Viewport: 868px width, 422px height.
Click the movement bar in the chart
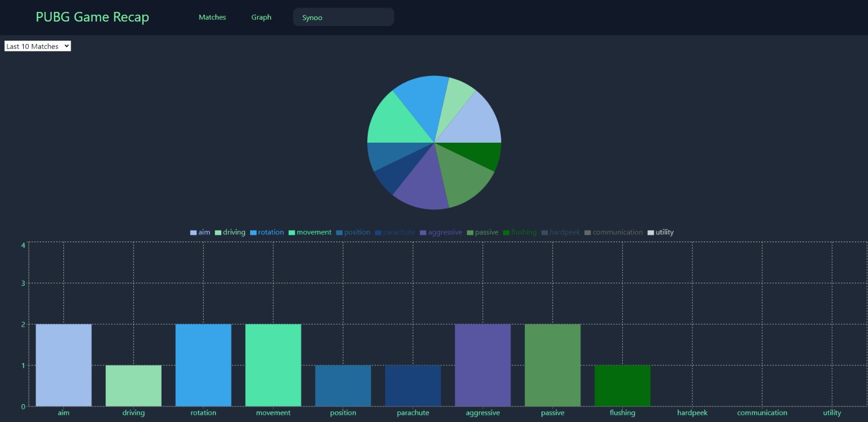pyautogui.click(x=273, y=365)
